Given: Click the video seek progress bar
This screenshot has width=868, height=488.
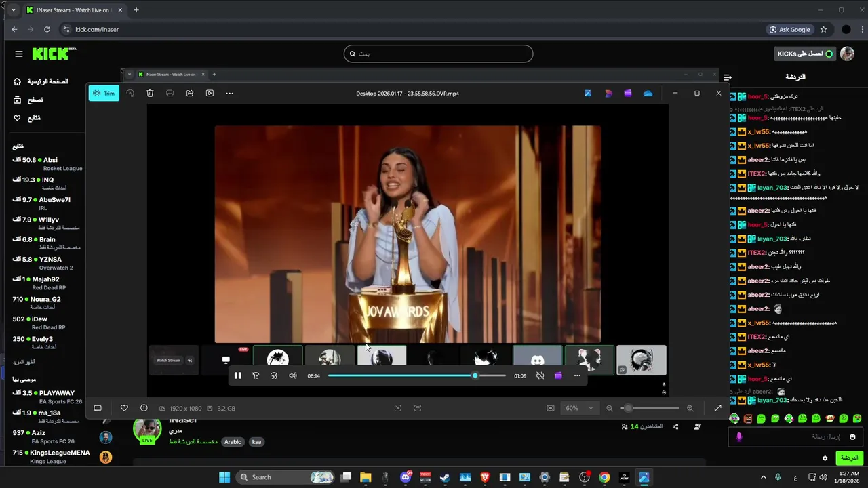Looking at the screenshot, I should pos(417,375).
